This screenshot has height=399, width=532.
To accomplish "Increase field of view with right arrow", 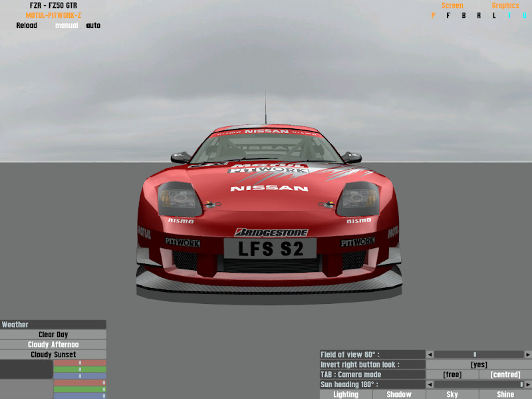I will 528,354.
